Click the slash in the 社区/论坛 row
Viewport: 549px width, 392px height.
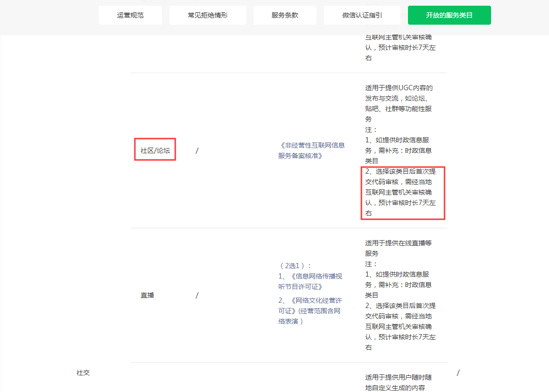197,150
